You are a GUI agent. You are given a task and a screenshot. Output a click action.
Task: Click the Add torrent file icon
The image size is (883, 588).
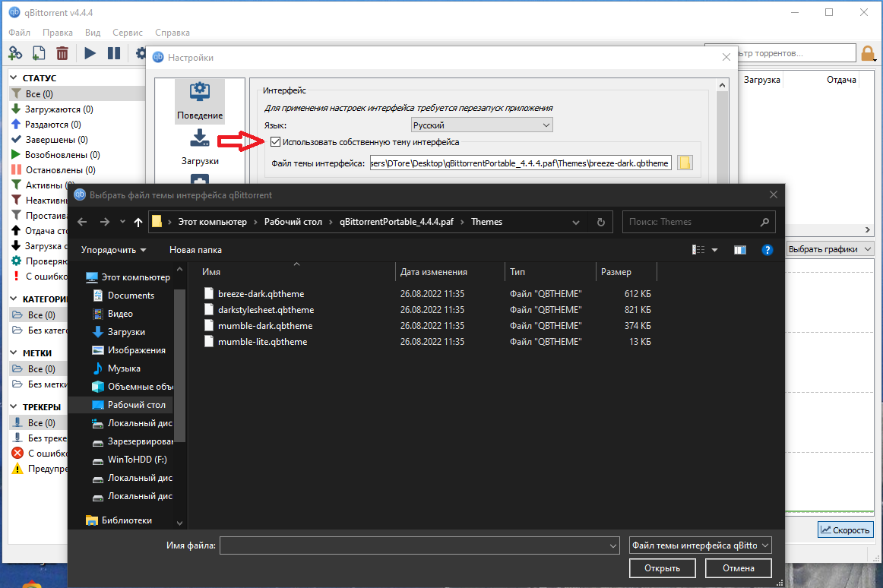click(38, 53)
